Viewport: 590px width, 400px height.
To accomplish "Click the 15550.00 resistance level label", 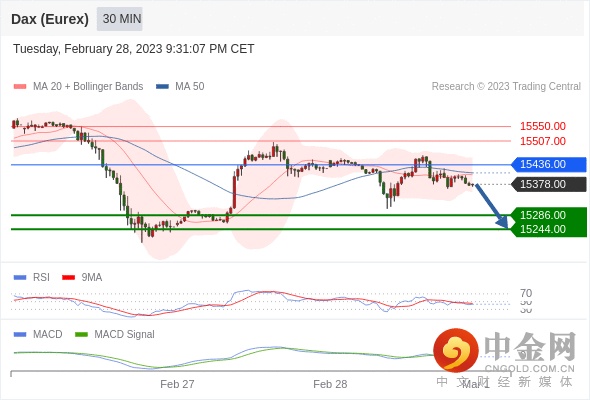I will [x=543, y=126].
